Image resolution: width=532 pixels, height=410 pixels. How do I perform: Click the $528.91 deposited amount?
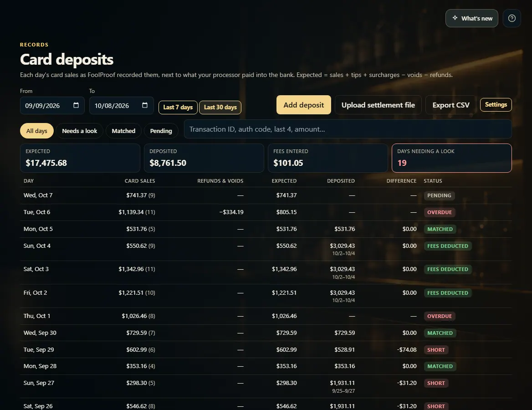pos(345,349)
